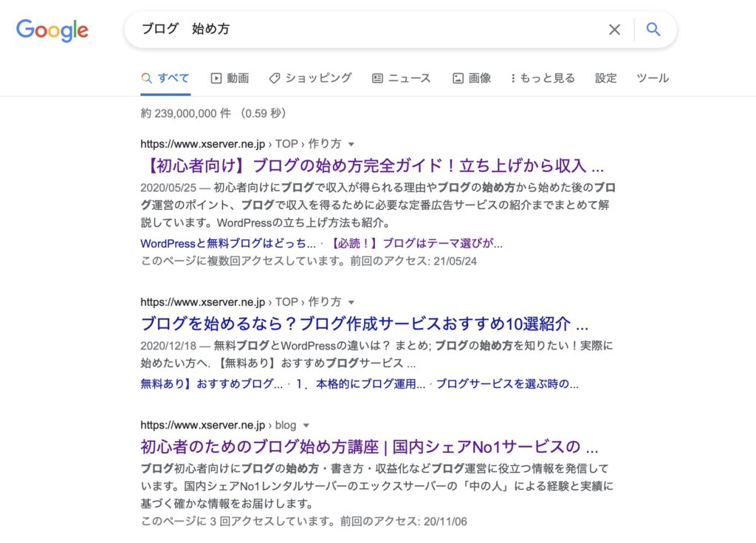
Task: Open sitelink 無料あり】おすすめブログ...
Action: tap(212, 384)
